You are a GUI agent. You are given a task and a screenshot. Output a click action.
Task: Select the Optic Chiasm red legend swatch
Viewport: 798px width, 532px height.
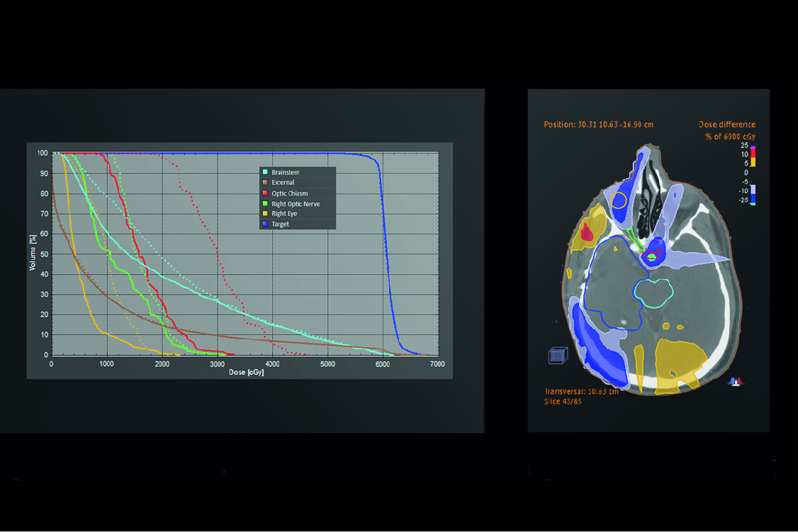point(265,193)
